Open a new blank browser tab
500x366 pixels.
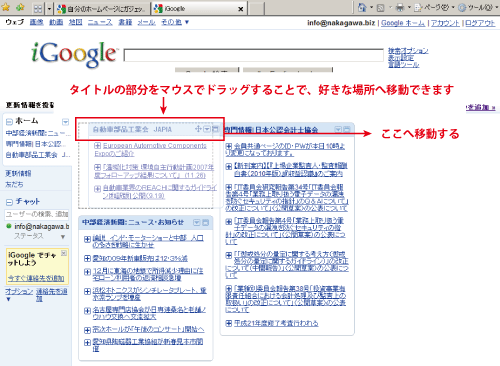(x=256, y=9)
